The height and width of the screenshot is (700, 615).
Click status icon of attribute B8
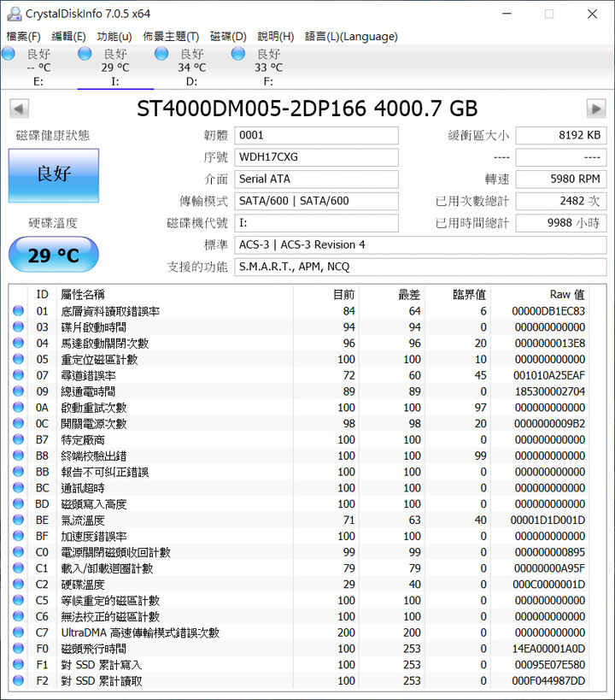point(18,455)
